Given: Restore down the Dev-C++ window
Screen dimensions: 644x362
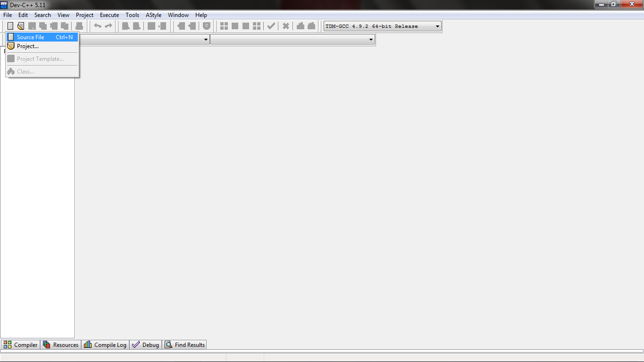Looking at the screenshot, I should pyautogui.click(x=613, y=4).
